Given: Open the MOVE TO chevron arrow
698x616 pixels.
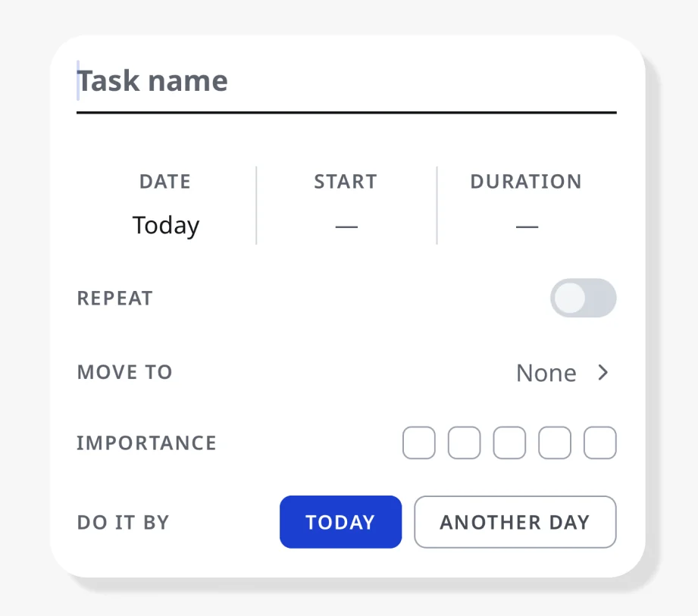Looking at the screenshot, I should (x=603, y=373).
